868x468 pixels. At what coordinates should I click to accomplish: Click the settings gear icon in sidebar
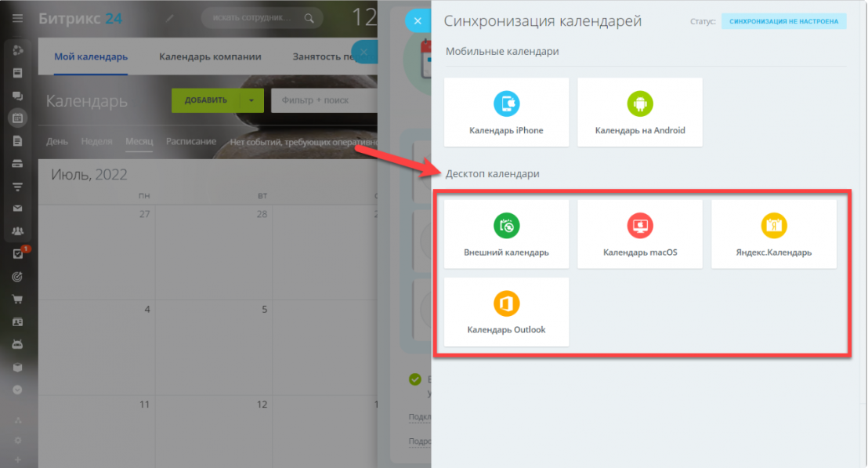pos(18,441)
